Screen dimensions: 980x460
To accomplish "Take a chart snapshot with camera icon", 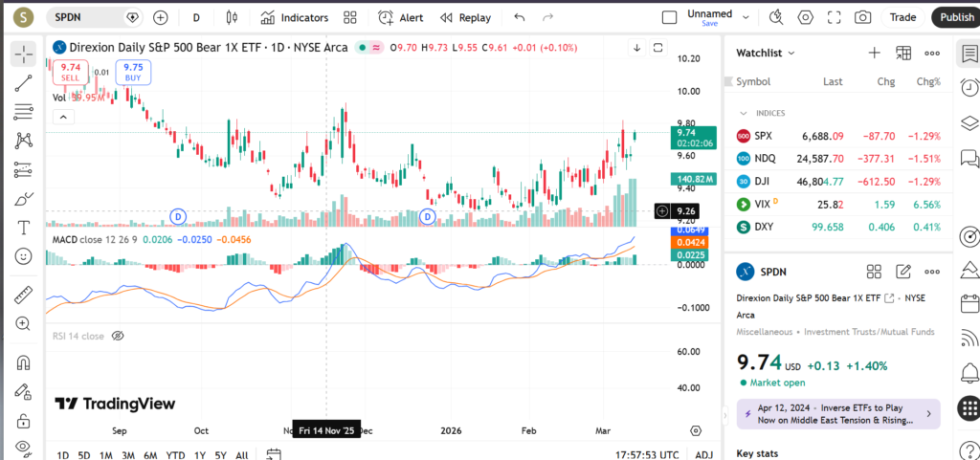I will [863, 17].
